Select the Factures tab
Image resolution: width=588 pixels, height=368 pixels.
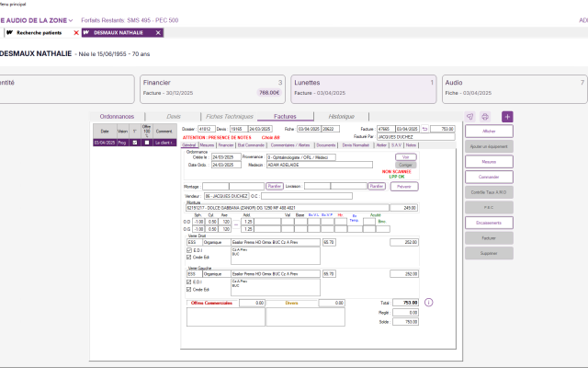(285, 117)
